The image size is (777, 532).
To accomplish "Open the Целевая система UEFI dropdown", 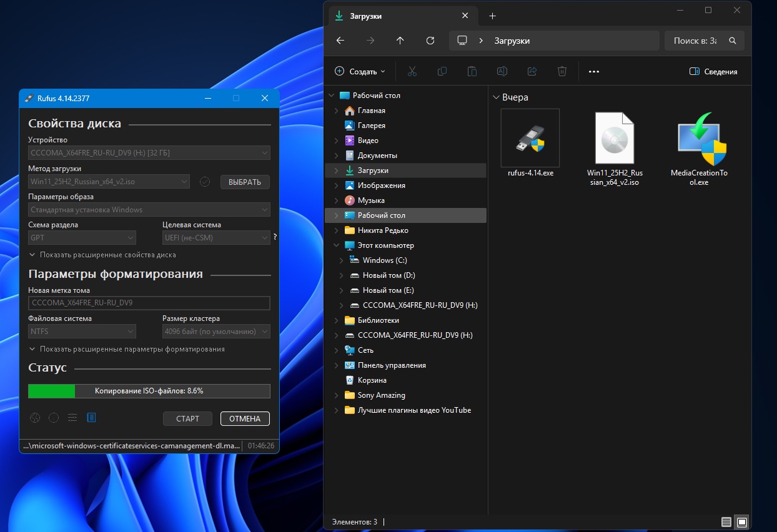I will pos(216,237).
